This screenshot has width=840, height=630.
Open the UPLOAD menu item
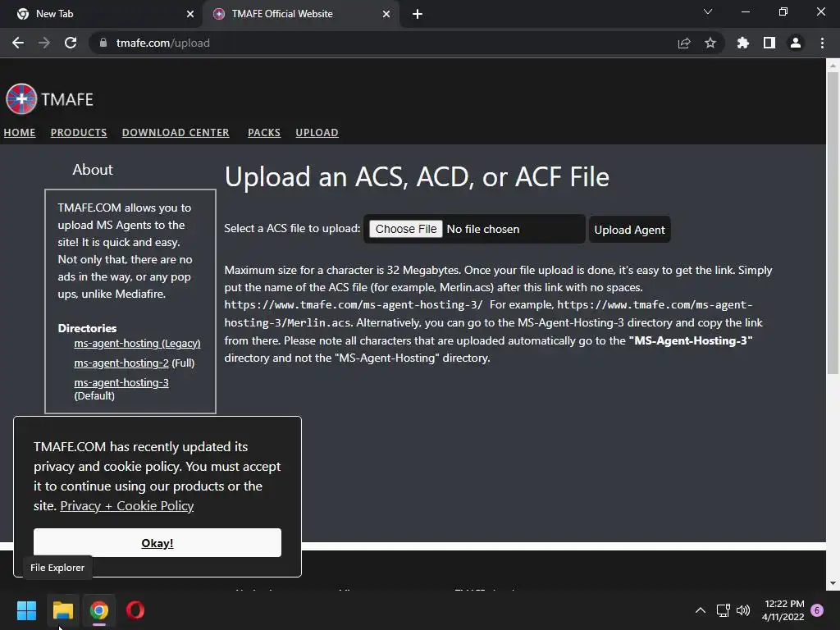(x=317, y=132)
